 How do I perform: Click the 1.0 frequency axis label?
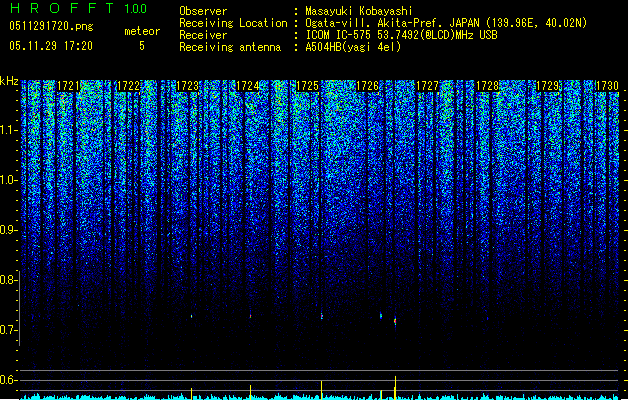[x=8, y=180]
